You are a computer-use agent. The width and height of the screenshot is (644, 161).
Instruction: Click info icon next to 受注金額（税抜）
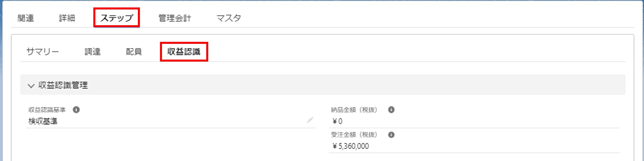(x=391, y=135)
